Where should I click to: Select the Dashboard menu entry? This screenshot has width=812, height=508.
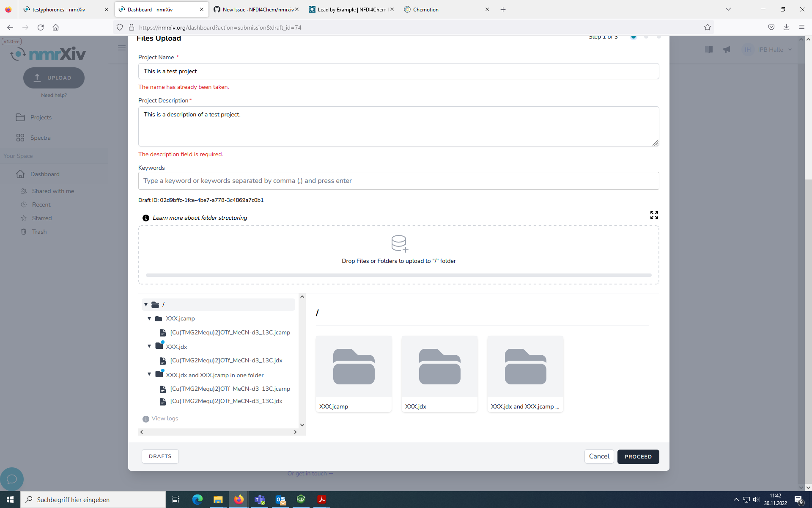pyautogui.click(x=44, y=174)
